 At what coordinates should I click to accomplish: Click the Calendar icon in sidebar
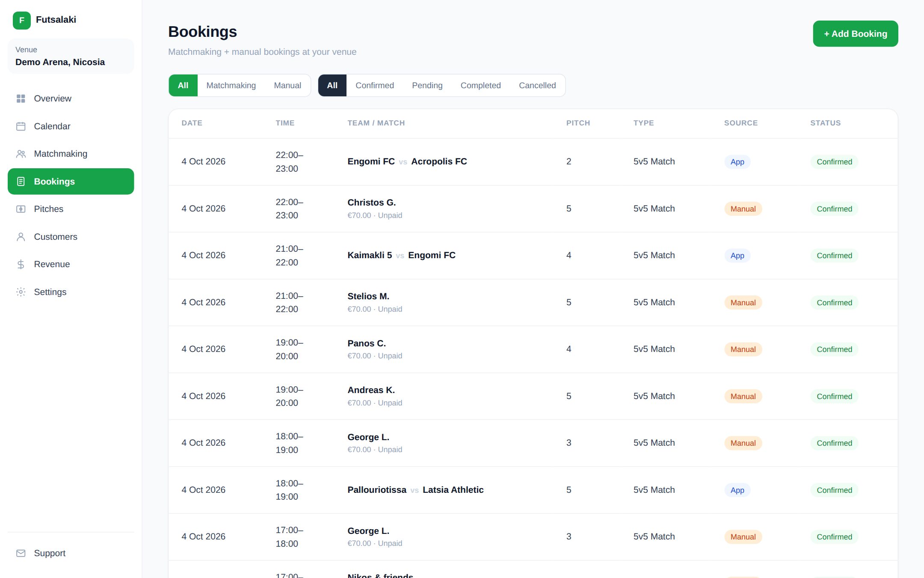(x=21, y=126)
